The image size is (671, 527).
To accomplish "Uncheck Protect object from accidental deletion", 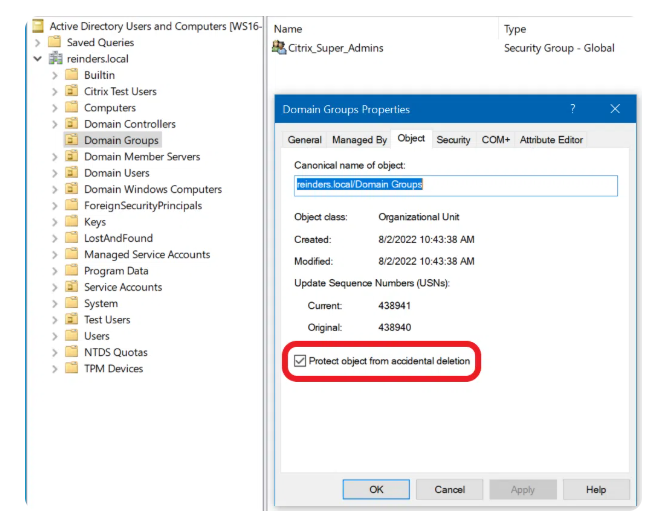I will pyautogui.click(x=300, y=361).
